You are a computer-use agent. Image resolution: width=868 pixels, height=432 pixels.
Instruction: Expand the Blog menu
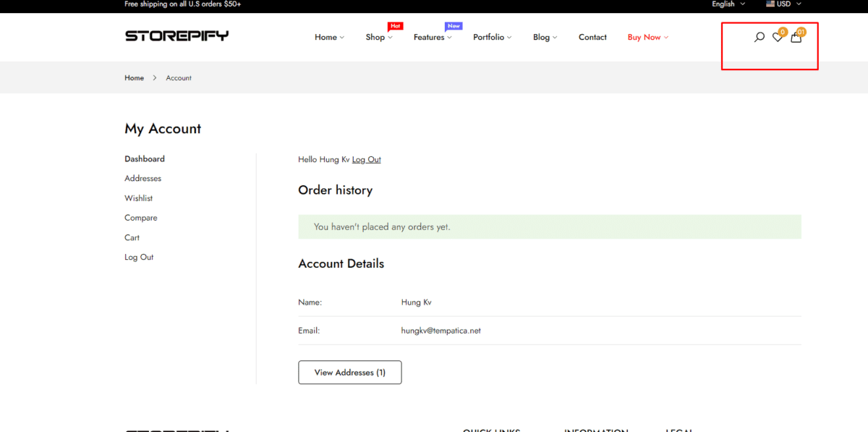544,38
